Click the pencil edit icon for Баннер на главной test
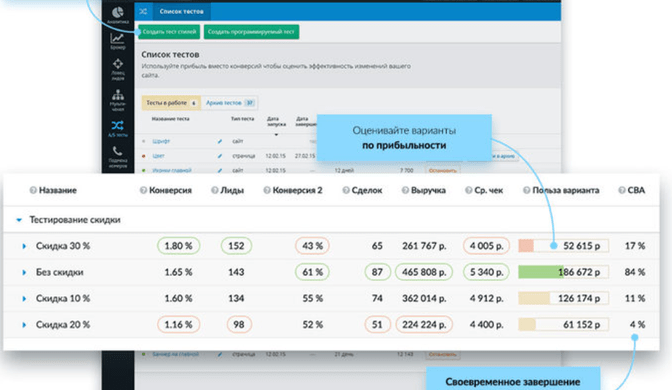 tap(220, 354)
